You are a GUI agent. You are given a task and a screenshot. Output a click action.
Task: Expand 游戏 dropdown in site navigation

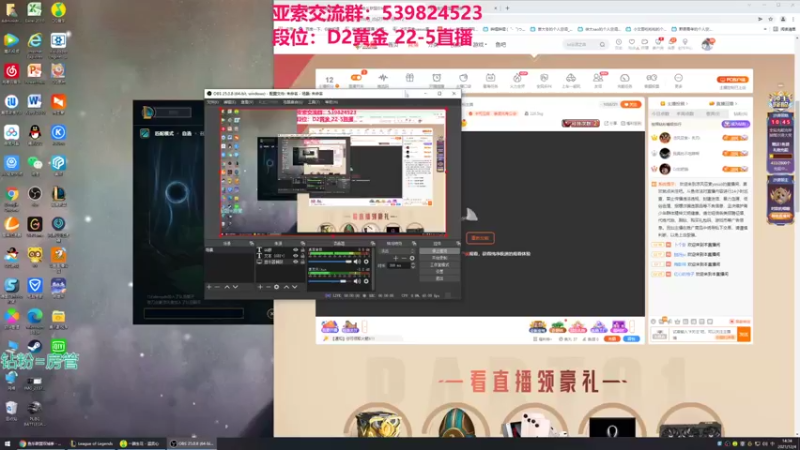(x=479, y=44)
